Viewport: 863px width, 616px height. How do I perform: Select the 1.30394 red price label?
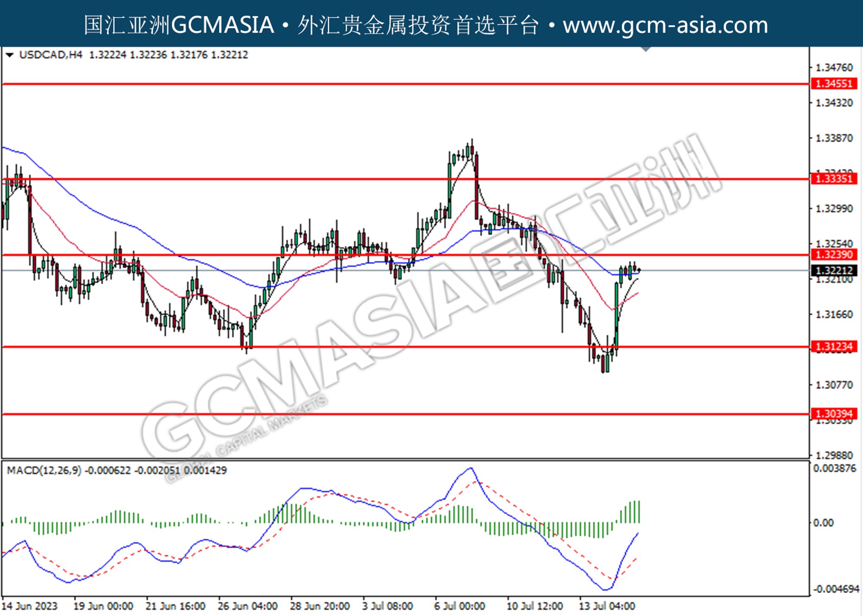click(834, 414)
